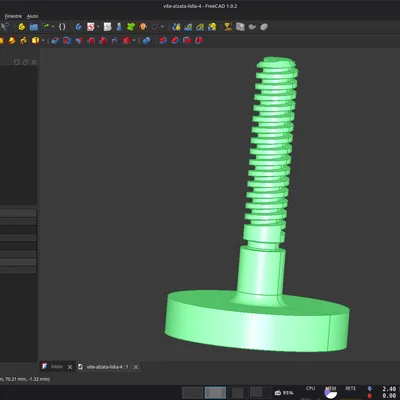The height and width of the screenshot is (400, 400).
Task: Click the green screw's circular base disc
Action: (x=257, y=322)
